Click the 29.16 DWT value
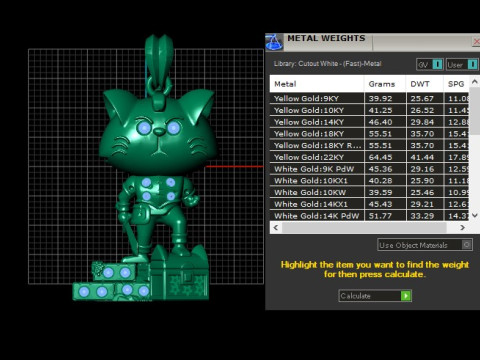 [x=422, y=169]
